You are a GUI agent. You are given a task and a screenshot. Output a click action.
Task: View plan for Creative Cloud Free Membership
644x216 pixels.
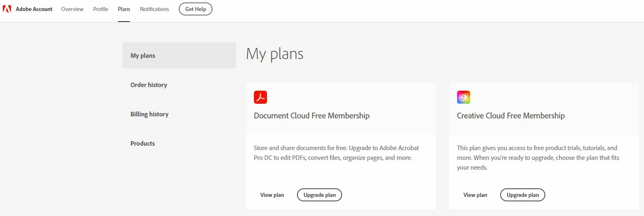[475, 195]
